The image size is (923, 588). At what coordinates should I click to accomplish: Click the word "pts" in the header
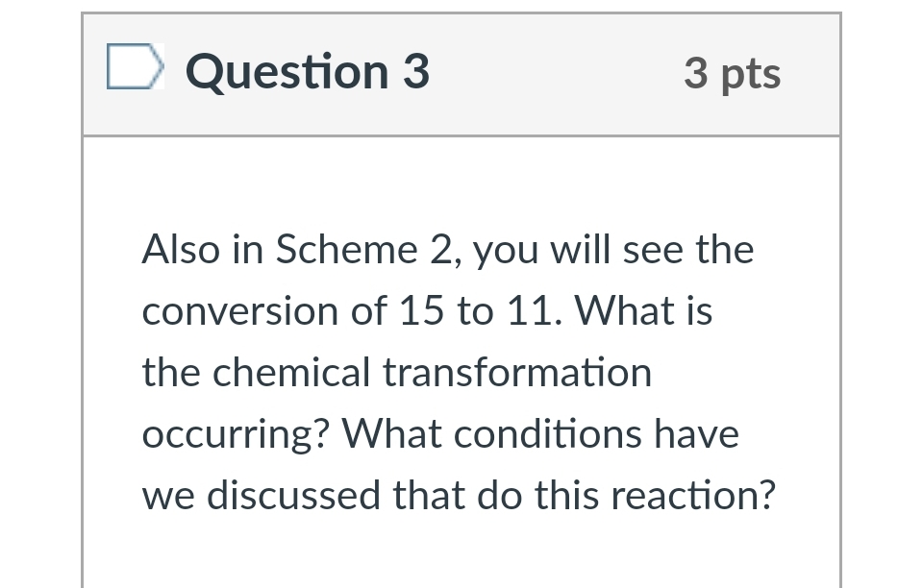750,74
